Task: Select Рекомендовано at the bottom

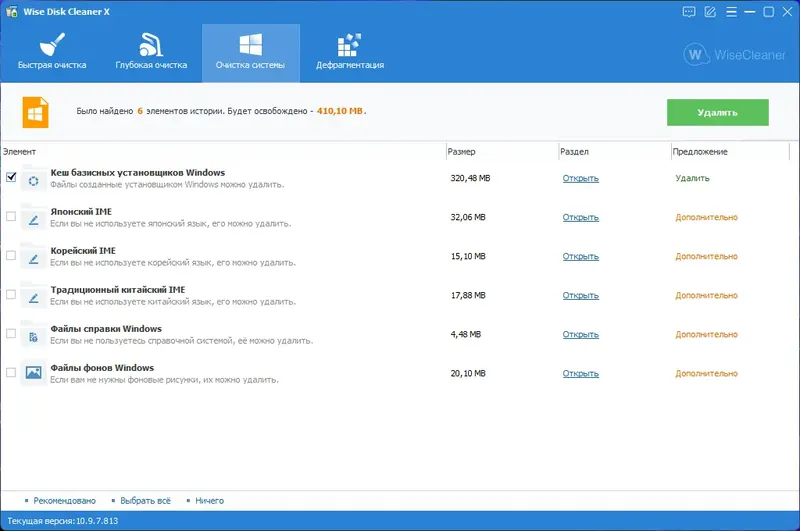Action: [64, 501]
